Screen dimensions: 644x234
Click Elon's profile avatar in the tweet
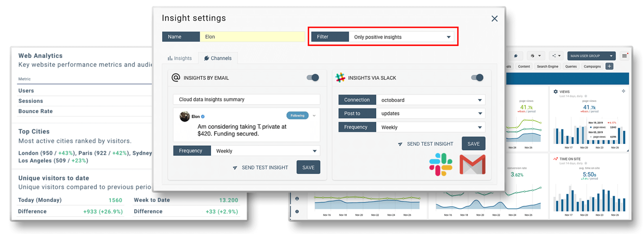(185, 116)
